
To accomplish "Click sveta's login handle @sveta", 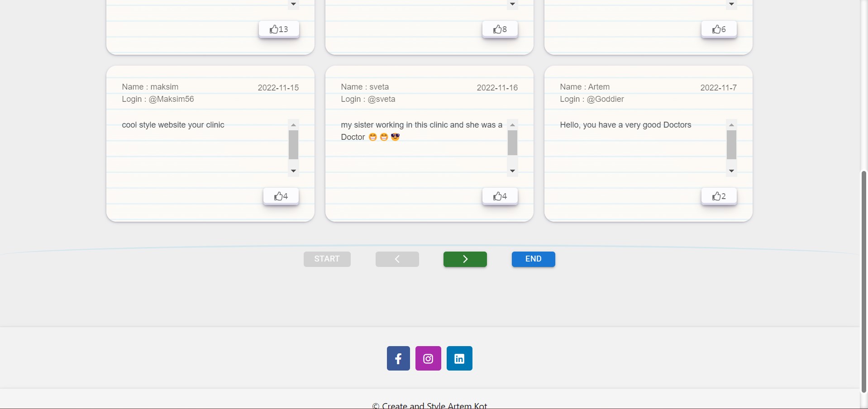I will [382, 99].
